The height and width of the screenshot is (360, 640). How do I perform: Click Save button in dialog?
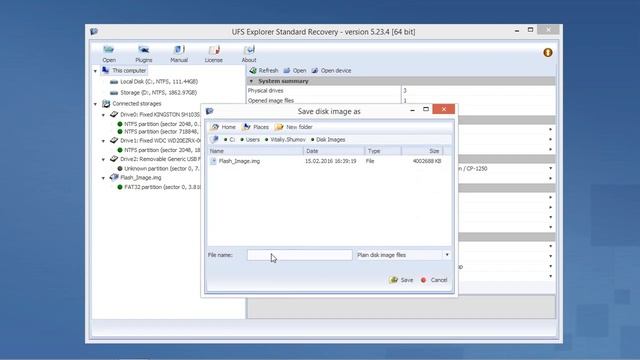(x=401, y=280)
